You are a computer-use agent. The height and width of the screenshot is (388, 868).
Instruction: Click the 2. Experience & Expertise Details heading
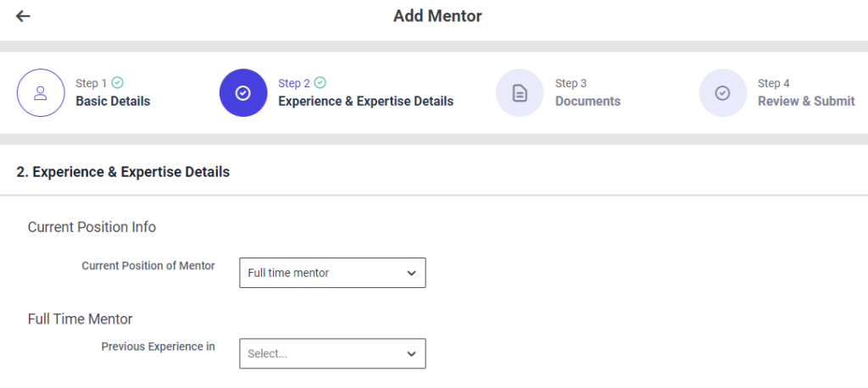point(123,172)
